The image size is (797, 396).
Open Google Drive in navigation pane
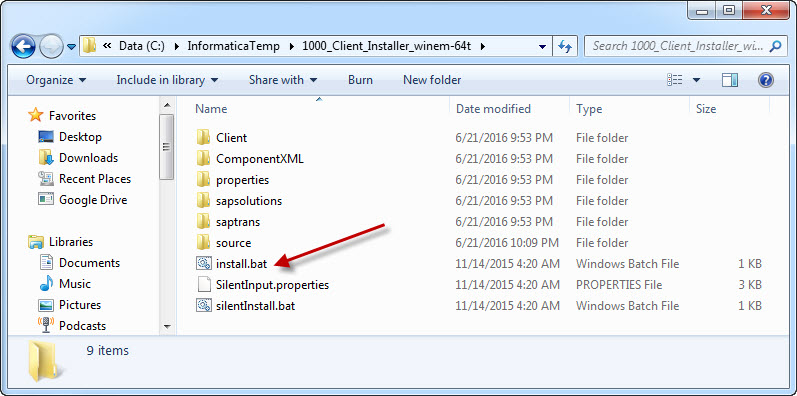[x=93, y=200]
